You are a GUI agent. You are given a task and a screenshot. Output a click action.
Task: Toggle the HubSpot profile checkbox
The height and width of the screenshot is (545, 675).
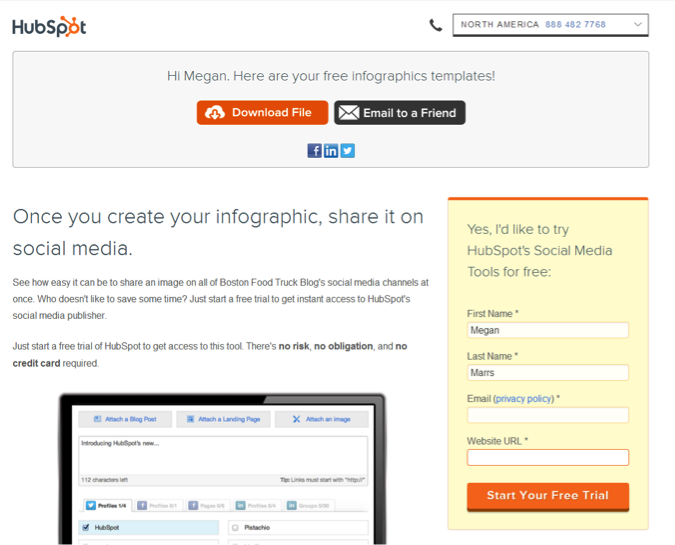[x=86, y=527]
